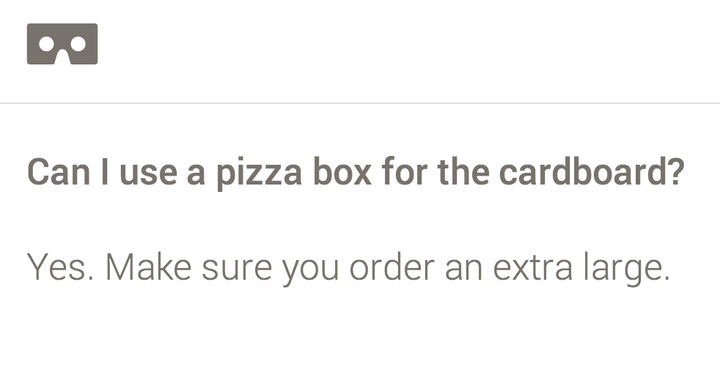This screenshot has height=372, width=720.
Task: Click the word "Yes." in the answer
Action: (61, 267)
